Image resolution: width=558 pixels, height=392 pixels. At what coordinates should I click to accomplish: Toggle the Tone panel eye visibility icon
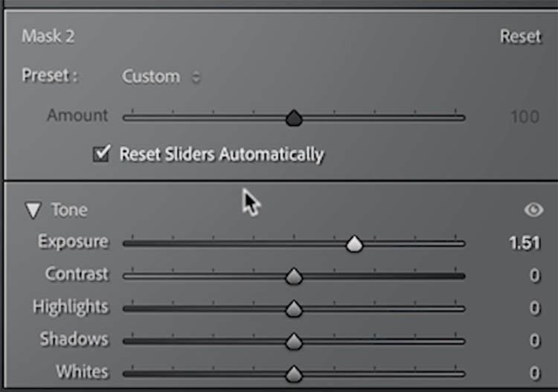coord(533,210)
